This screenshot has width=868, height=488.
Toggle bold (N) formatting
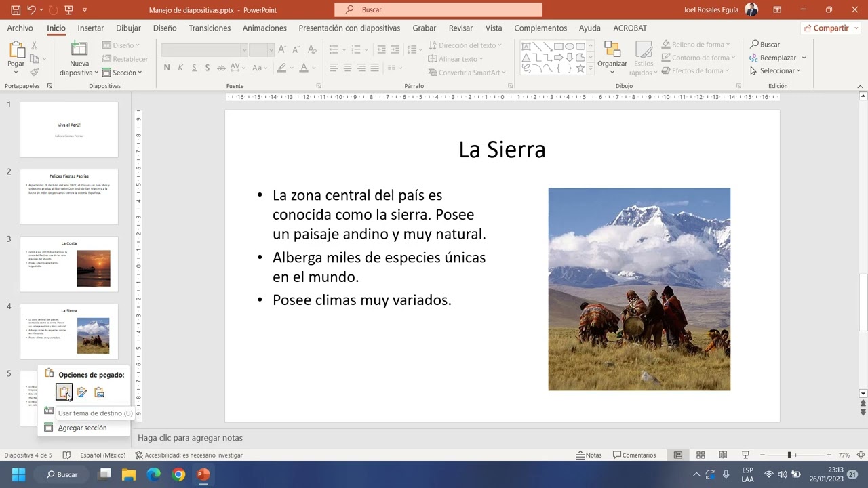[x=167, y=68]
